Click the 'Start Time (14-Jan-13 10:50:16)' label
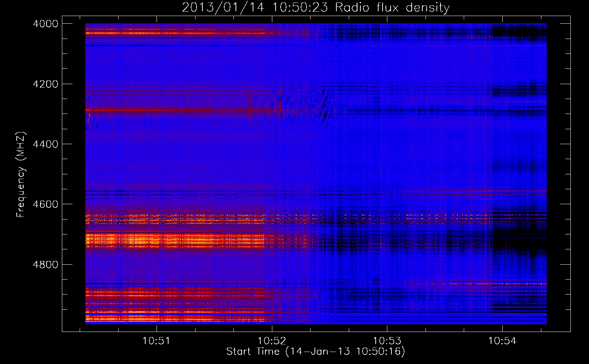 (x=316, y=352)
